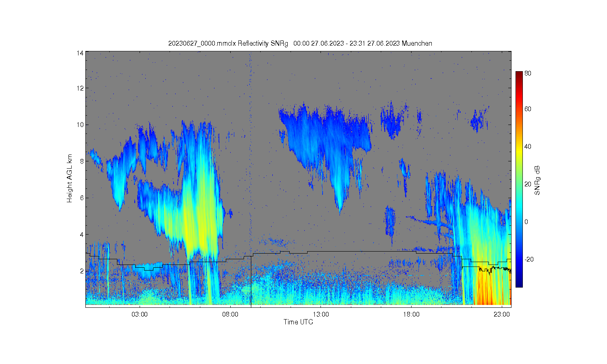Click the 'Height AGL km' axis label

click(70, 178)
